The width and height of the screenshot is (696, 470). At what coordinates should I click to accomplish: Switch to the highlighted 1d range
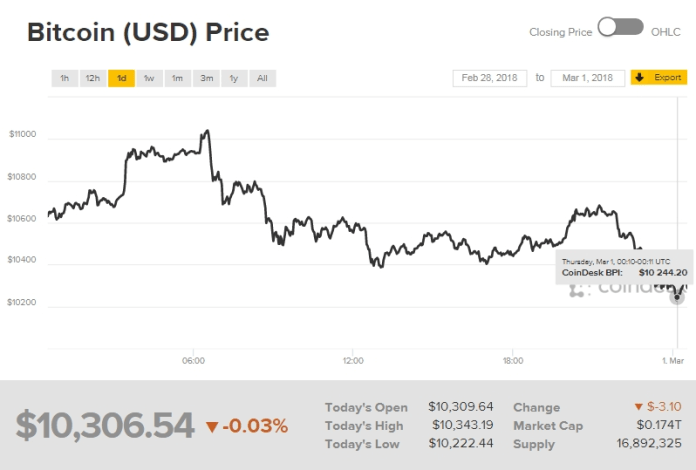[x=121, y=78]
